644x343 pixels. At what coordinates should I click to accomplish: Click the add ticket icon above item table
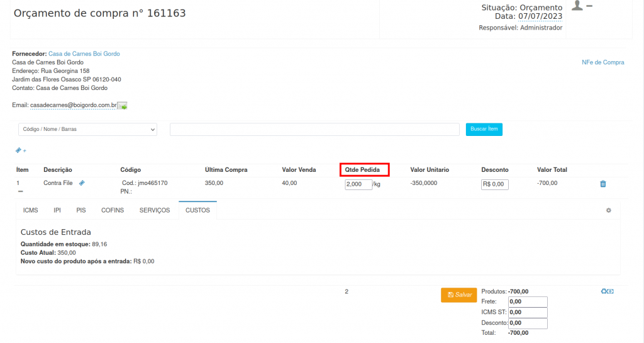[20, 150]
